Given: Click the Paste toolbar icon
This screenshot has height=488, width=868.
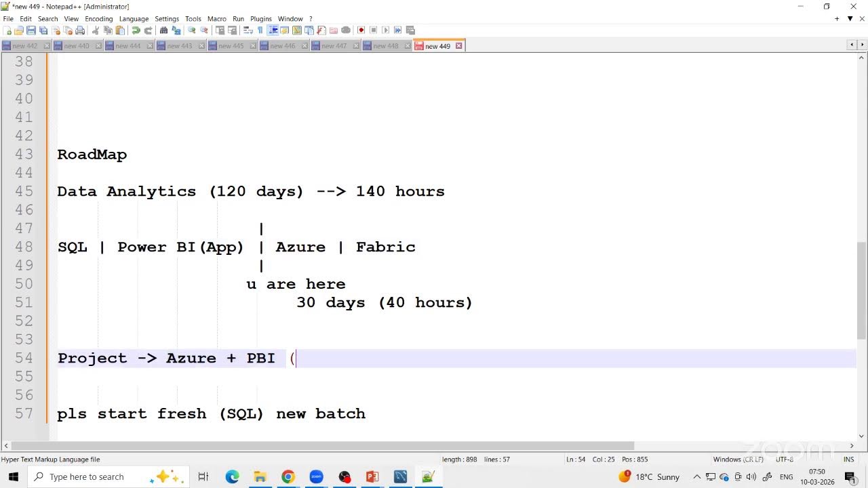Looking at the screenshot, I should 120,30.
